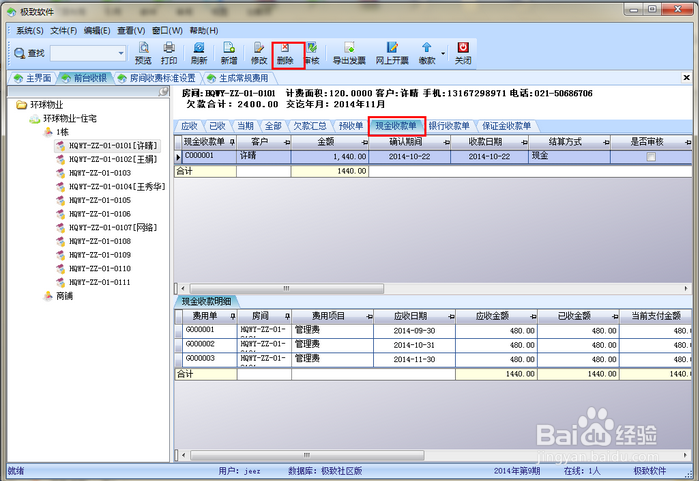
Task: Pin the 金额 column header
Action: [x=365, y=142]
